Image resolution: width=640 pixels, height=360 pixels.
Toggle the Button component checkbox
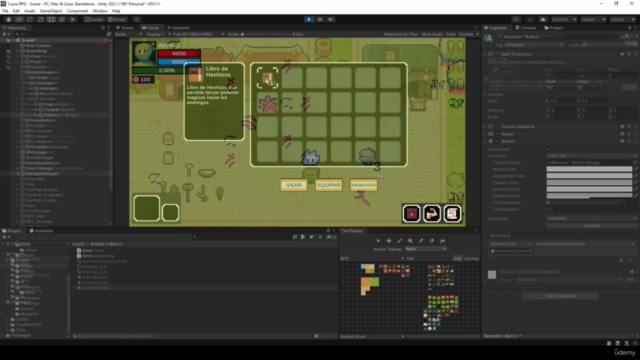497,141
